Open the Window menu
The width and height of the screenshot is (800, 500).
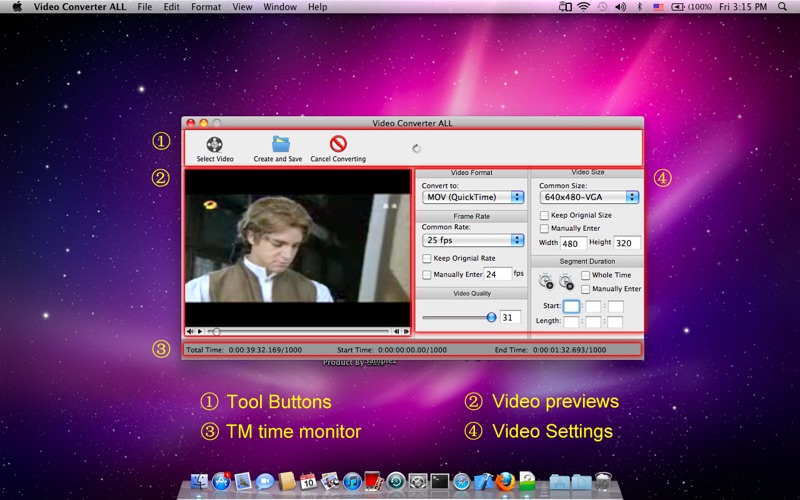pos(280,7)
